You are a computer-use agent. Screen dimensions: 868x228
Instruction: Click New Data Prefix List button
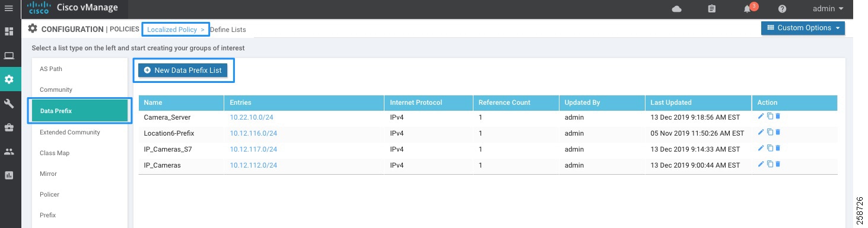(183, 70)
